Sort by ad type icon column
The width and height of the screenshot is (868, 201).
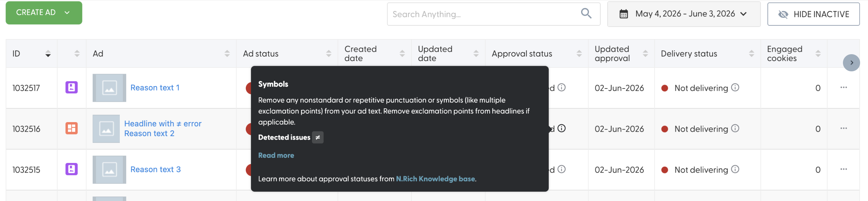click(x=77, y=54)
